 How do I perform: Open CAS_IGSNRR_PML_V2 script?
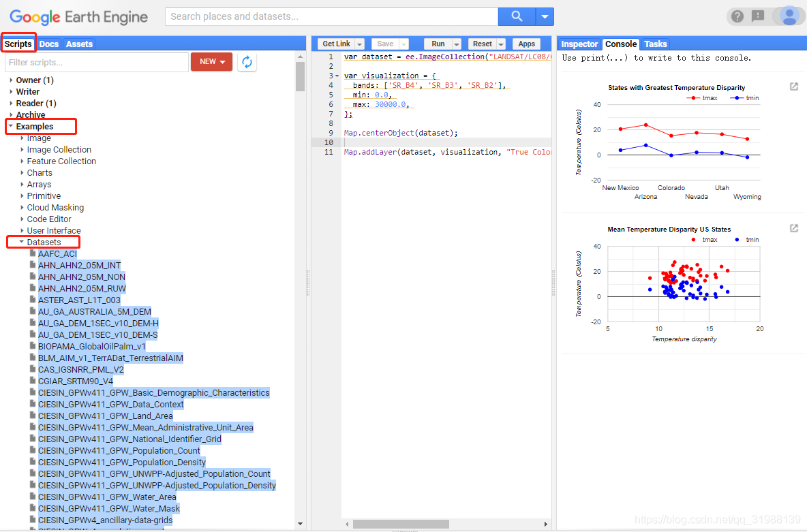(x=81, y=369)
